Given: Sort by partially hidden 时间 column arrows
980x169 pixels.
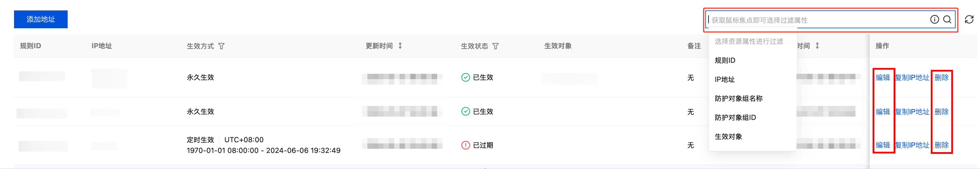Looking at the screenshot, I should coord(817,46).
